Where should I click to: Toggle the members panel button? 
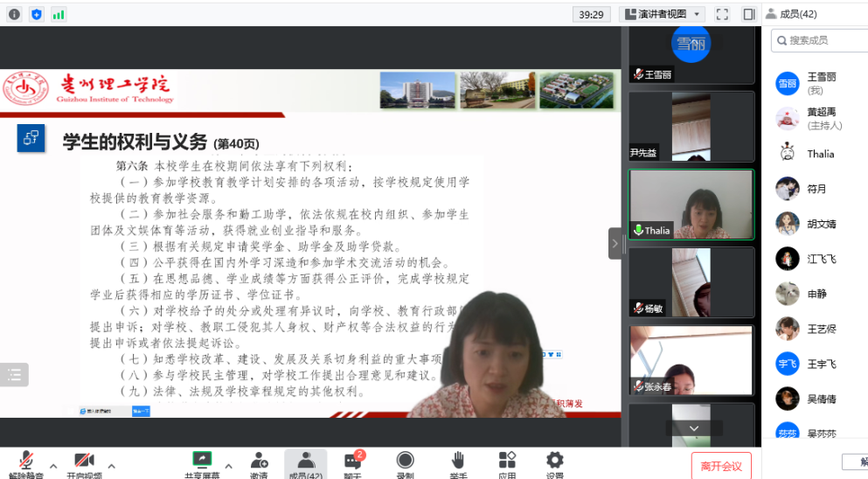pos(305,461)
